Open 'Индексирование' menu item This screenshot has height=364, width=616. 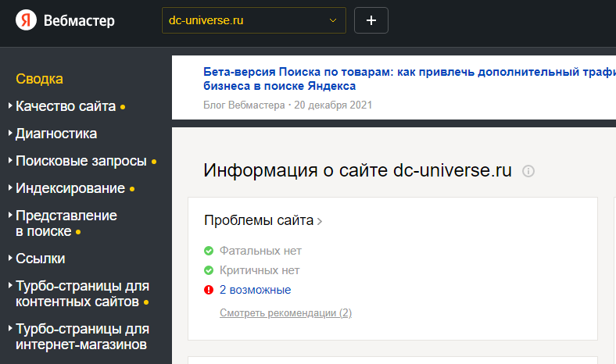(x=70, y=188)
